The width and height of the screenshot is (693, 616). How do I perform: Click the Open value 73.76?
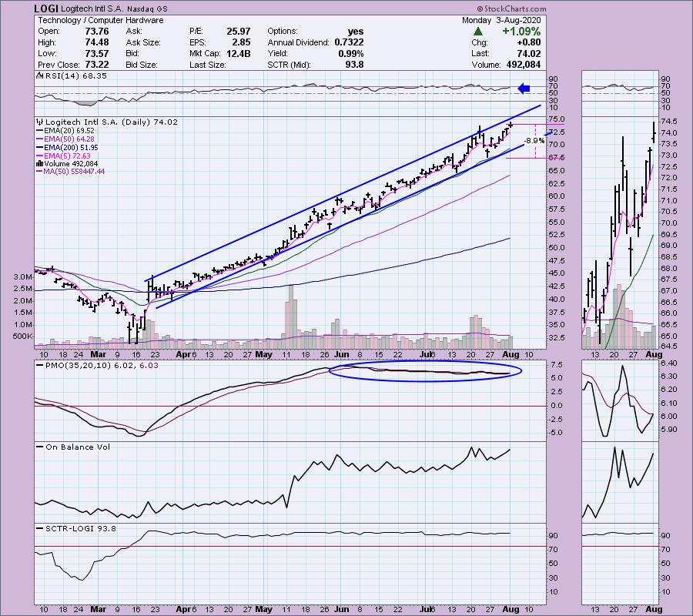coord(97,32)
